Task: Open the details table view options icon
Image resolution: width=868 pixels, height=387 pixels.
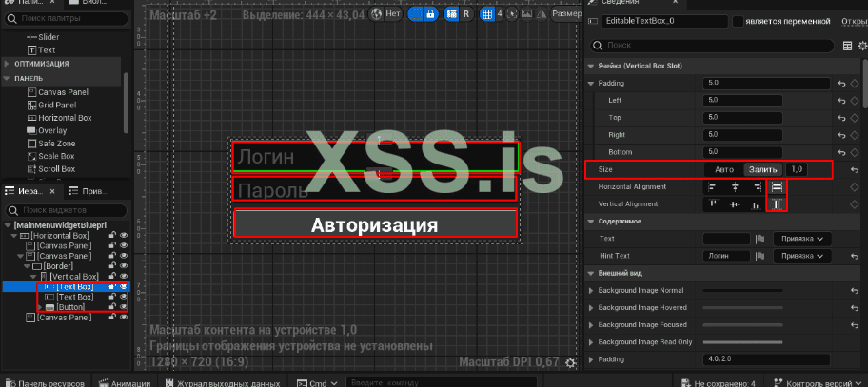Action: tap(847, 46)
